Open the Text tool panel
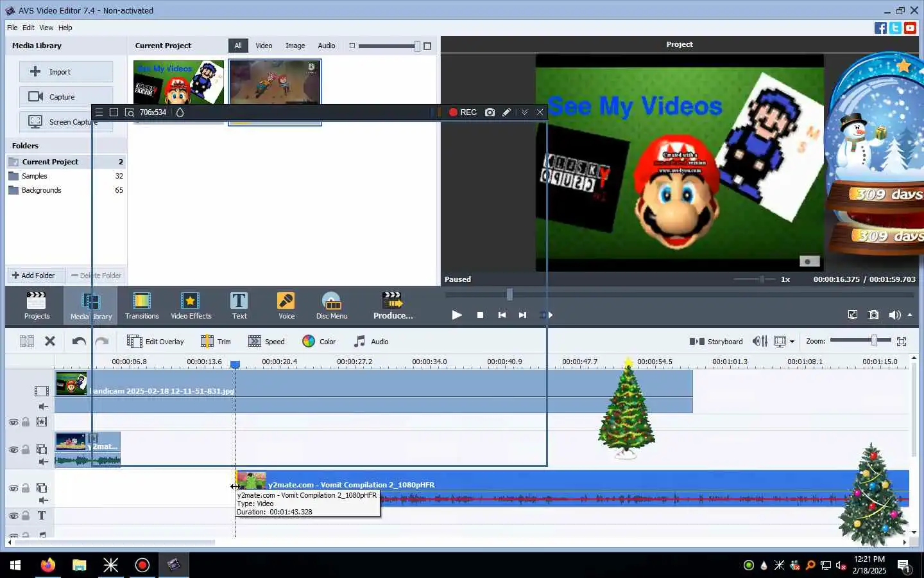Screen dimensions: 924x578 click(x=239, y=305)
